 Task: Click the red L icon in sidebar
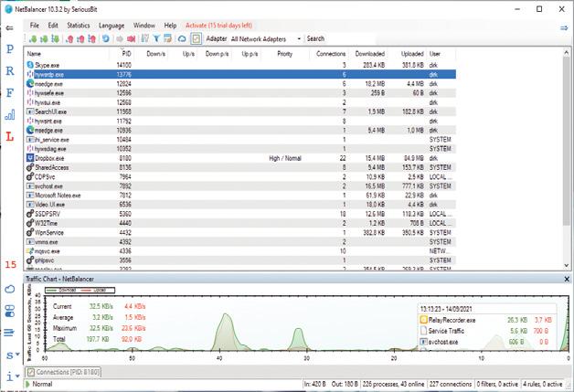tap(10, 137)
